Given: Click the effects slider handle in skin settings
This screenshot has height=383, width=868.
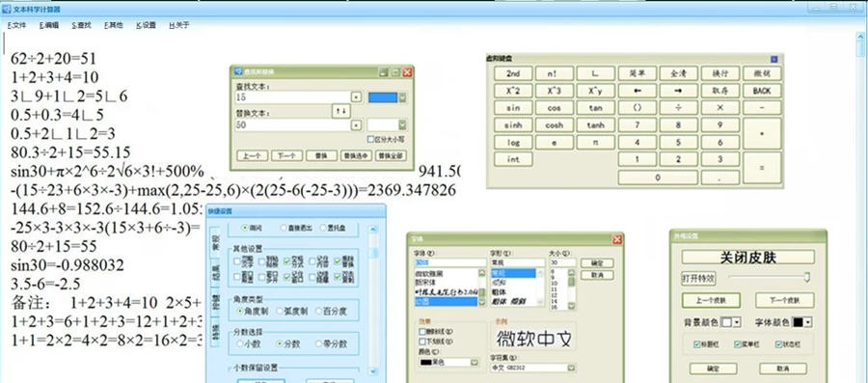Looking at the screenshot, I should [x=807, y=277].
